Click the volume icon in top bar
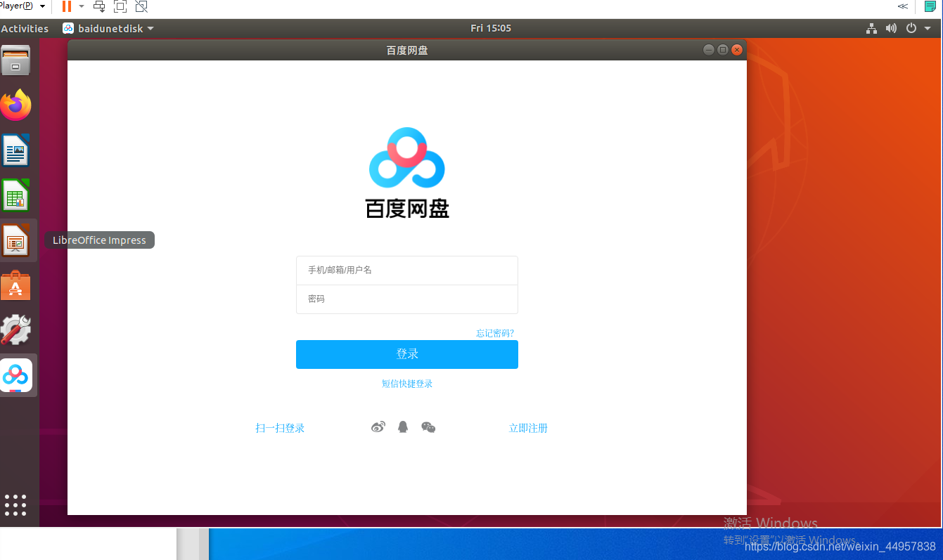Viewport: 943px width, 560px height. (891, 28)
